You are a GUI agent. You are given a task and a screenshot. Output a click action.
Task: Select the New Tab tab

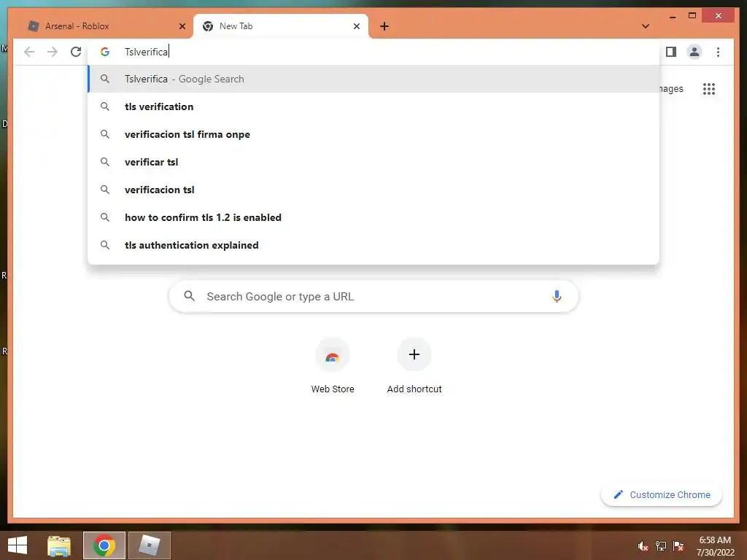coord(280,26)
